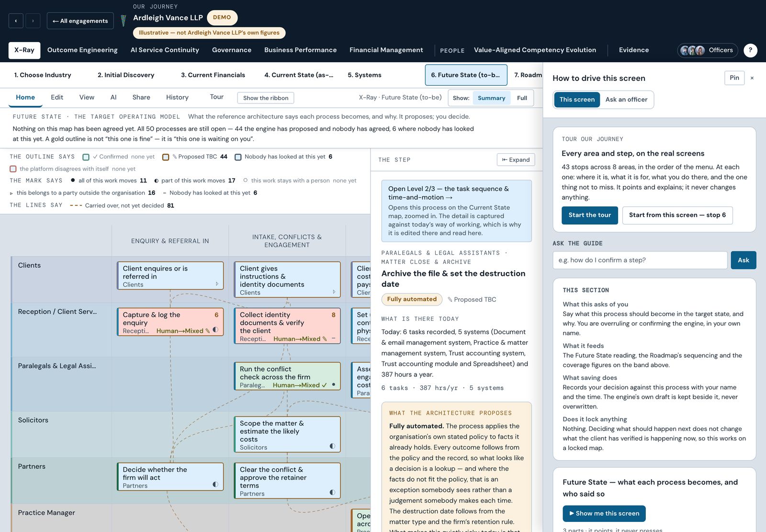Viewport: 766px width, 532px height.
Task: Go forward with the right chevron arrow
Action: [x=33, y=21]
